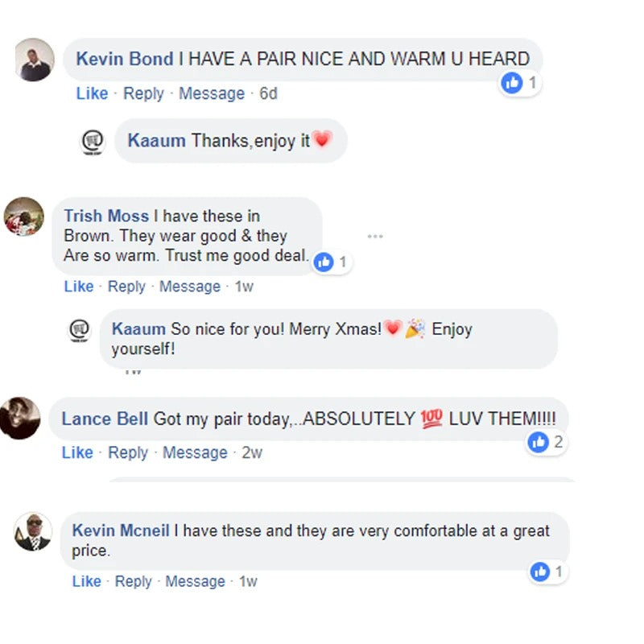Click Kaaum's page logo next to "Thanks, enjoy it"

(92, 142)
